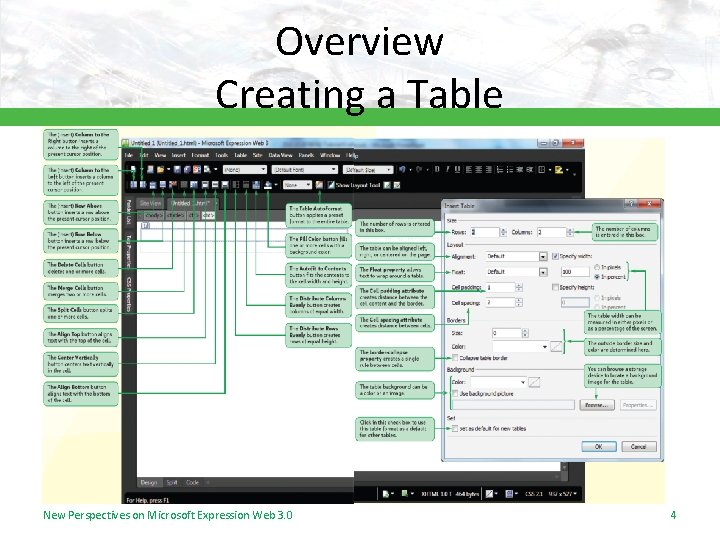
Task: Click the Align Text Left icon
Action: point(468,169)
